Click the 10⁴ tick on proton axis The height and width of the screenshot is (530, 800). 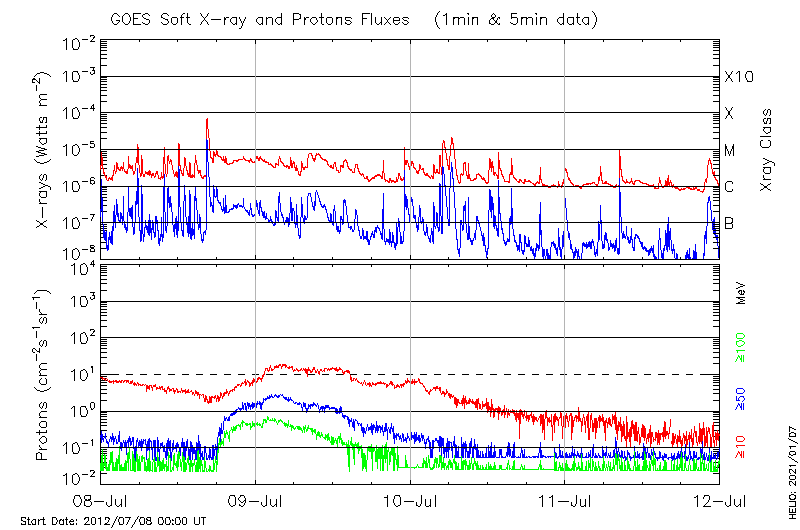tap(82, 266)
